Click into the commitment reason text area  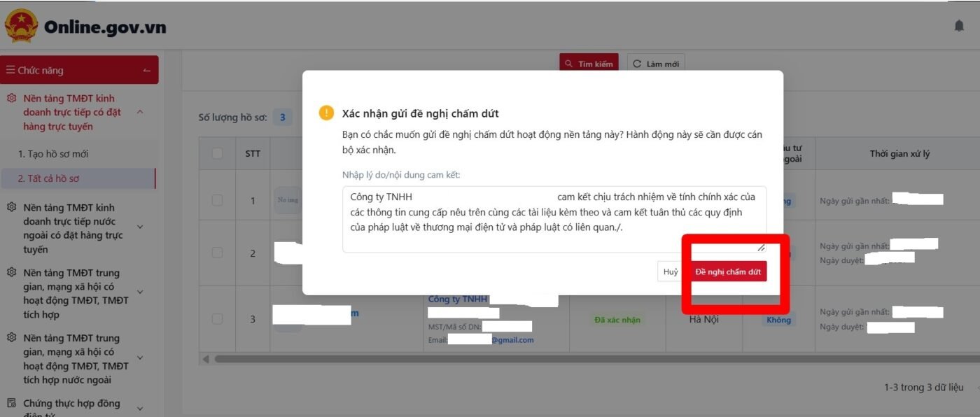(x=554, y=219)
